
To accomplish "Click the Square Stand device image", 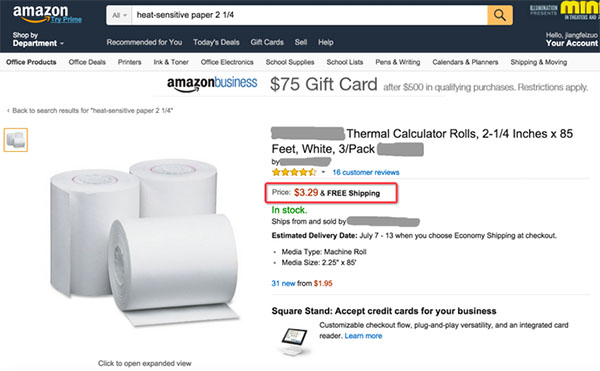I will click(294, 341).
